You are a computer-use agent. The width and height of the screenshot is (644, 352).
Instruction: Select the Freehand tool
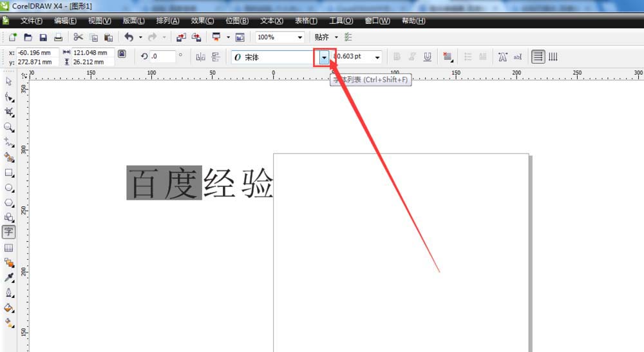8,142
